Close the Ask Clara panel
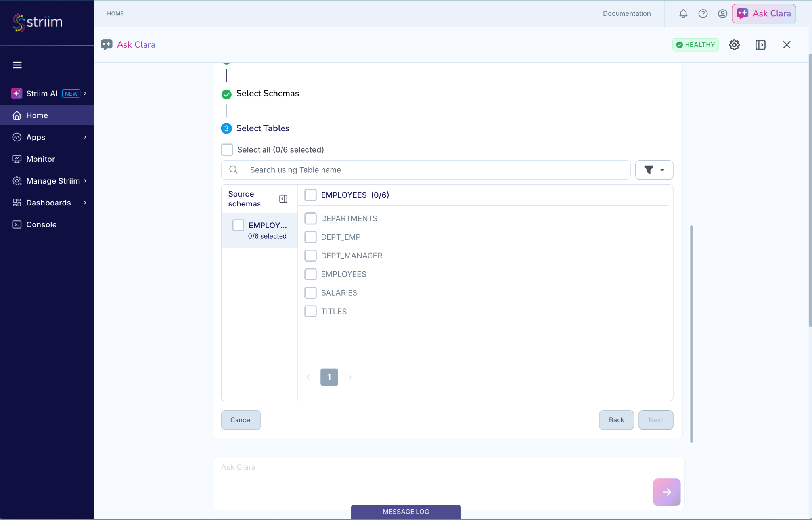 coord(787,45)
